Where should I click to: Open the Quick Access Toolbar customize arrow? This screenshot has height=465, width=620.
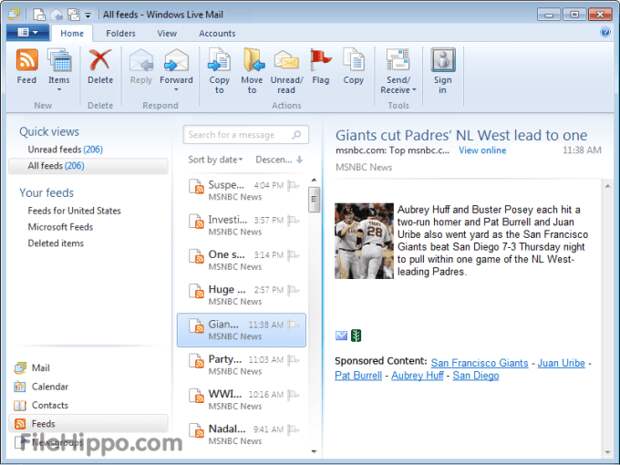tap(88, 15)
